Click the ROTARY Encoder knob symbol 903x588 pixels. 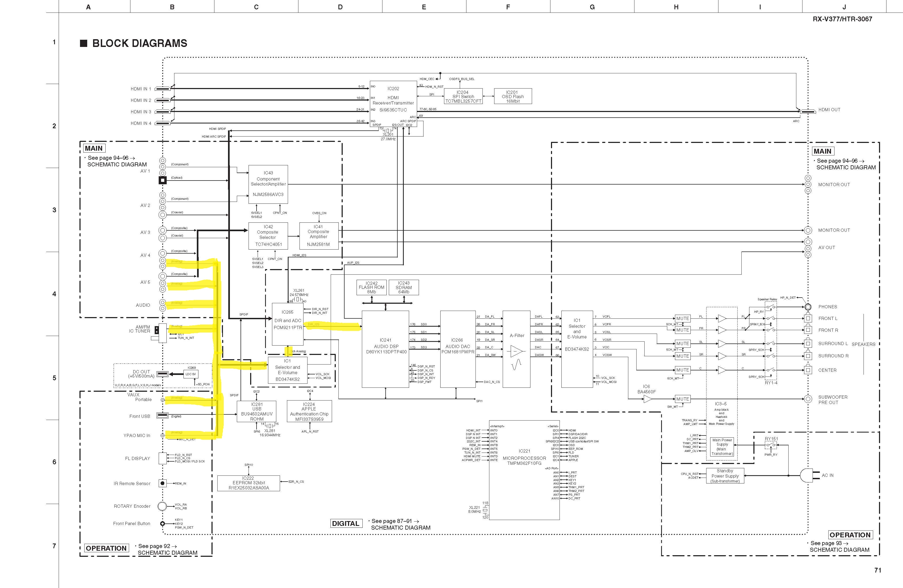162,506
